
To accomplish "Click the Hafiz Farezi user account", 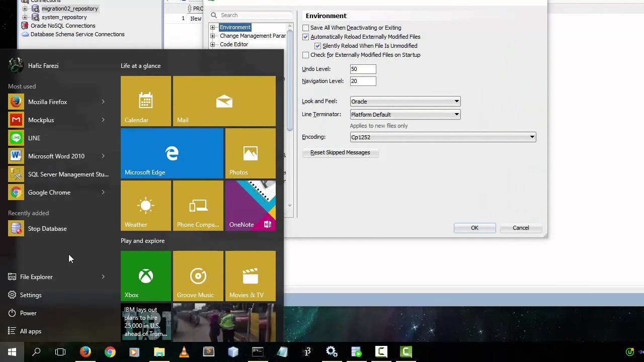I will [33, 65].
